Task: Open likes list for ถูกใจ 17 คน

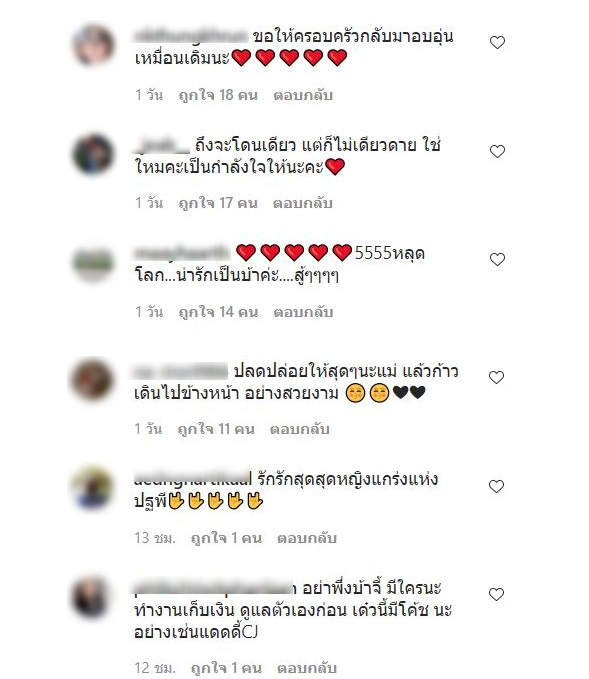Action: tap(218, 203)
